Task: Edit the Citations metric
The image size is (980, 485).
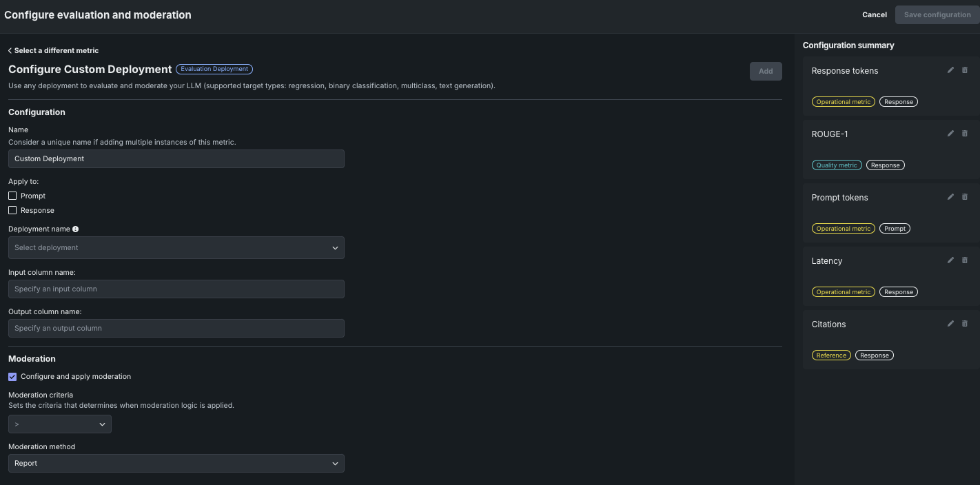Action: coord(950,324)
